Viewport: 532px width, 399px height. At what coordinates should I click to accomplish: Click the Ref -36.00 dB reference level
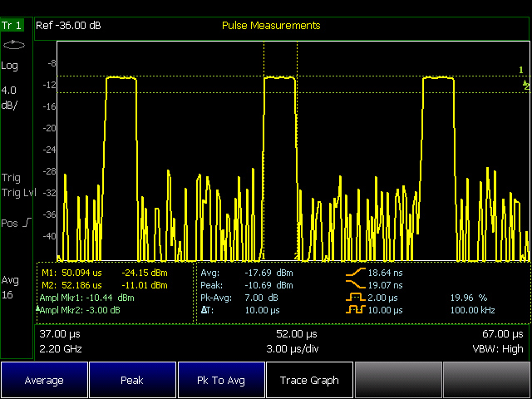coord(69,26)
